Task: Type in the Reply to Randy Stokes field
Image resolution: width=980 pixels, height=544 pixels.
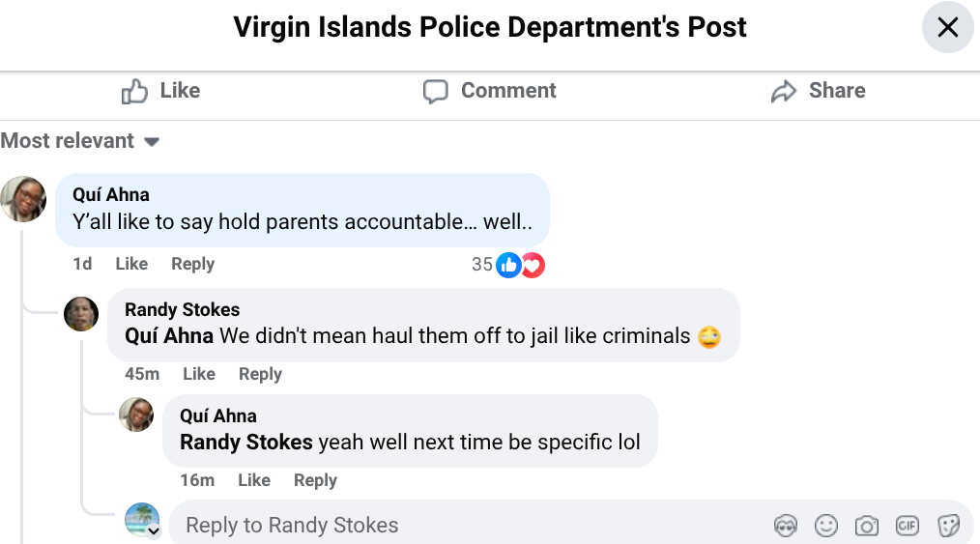Action: point(464,526)
